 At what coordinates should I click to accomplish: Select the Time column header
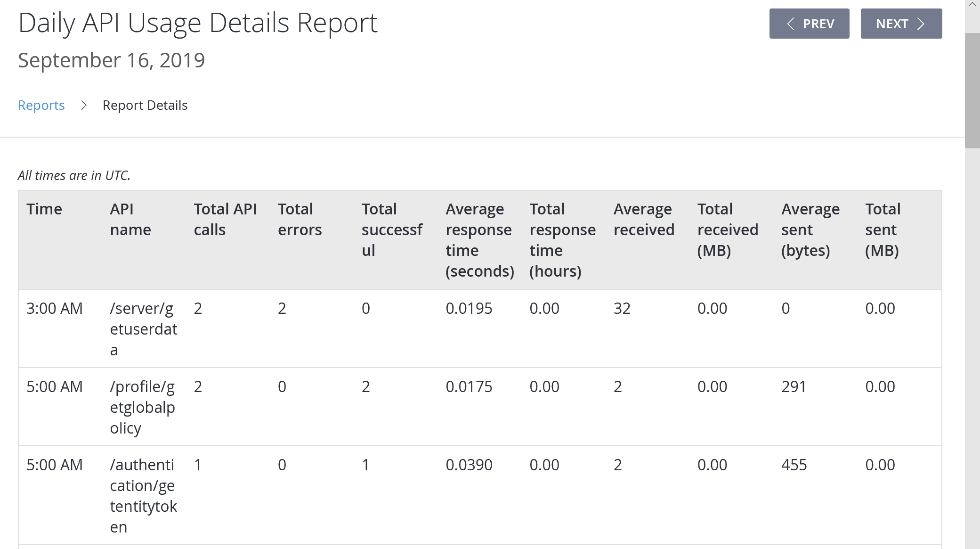[x=44, y=209]
